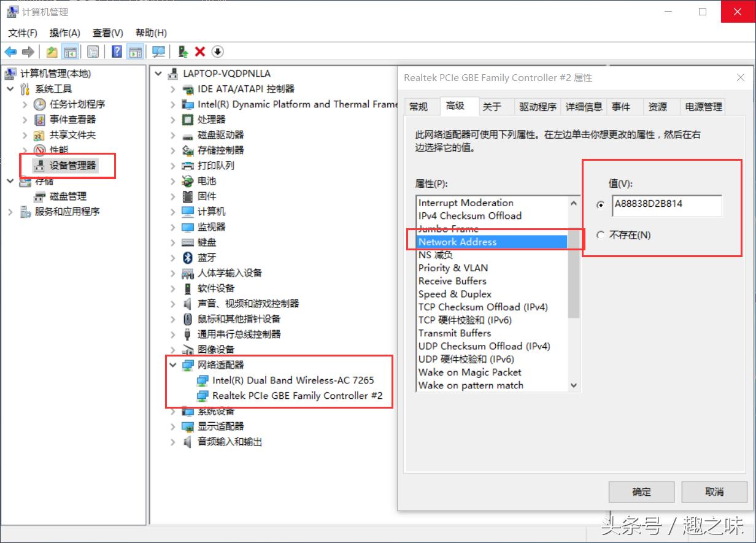Open the blue Help toolbar icon
This screenshot has height=543, width=756.
click(x=117, y=52)
